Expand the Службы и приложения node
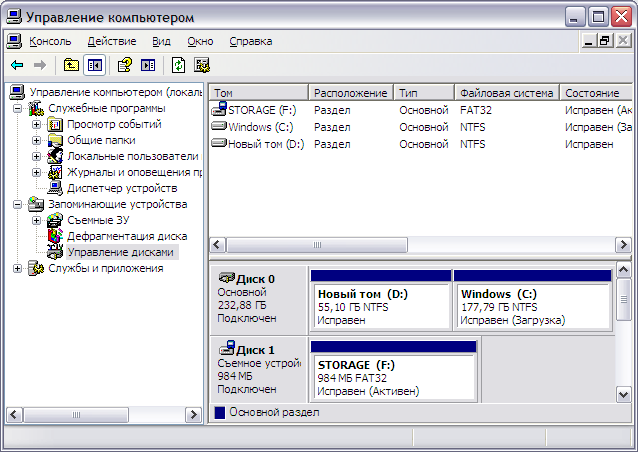The width and height of the screenshot is (638, 452). pyautogui.click(x=17, y=268)
